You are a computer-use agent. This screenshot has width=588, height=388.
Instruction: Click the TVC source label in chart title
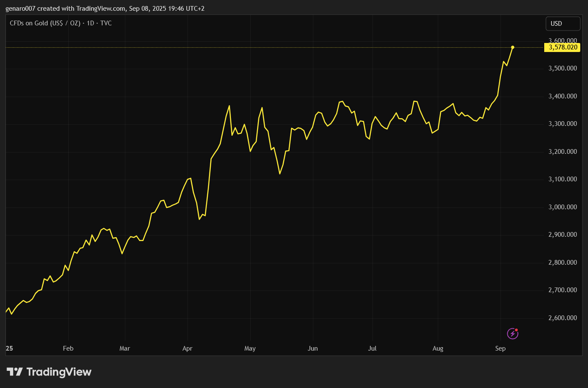106,23
